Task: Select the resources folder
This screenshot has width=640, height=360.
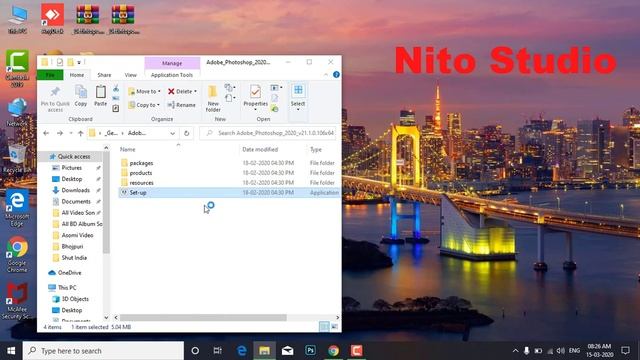Action: [141, 182]
